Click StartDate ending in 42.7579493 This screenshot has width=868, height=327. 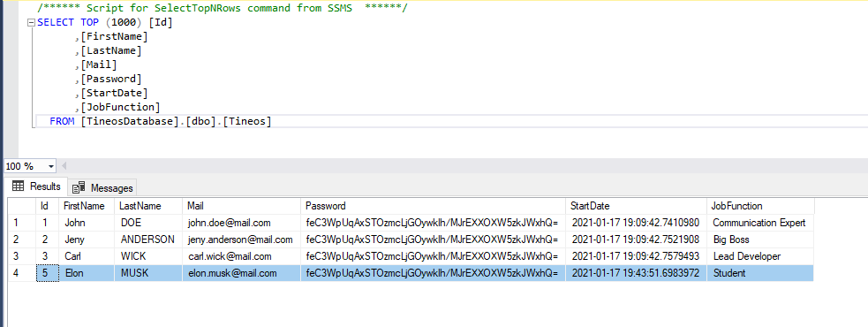click(637, 256)
